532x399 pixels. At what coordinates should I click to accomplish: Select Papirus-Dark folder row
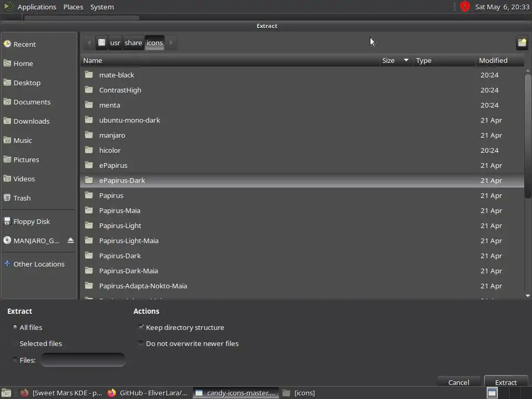click(302, 256)
